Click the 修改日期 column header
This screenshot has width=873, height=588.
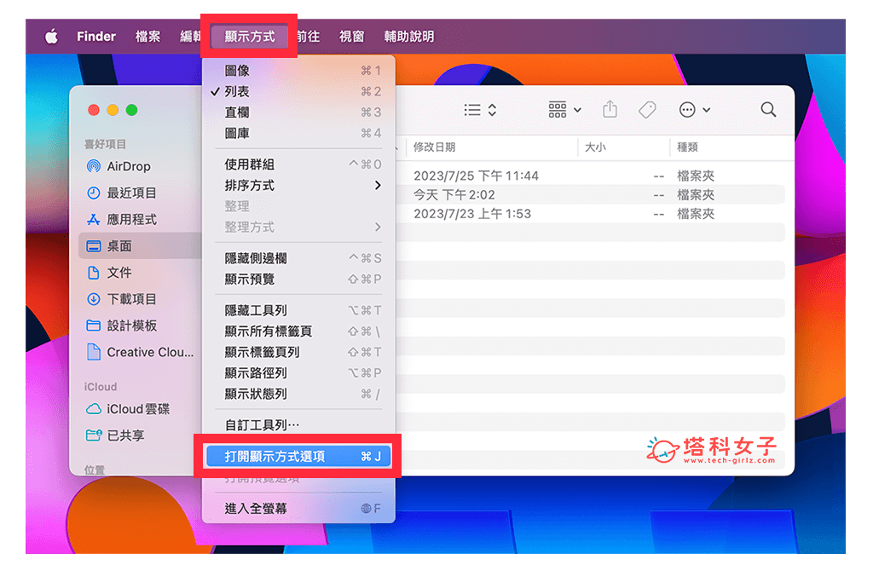click(435, 147)
